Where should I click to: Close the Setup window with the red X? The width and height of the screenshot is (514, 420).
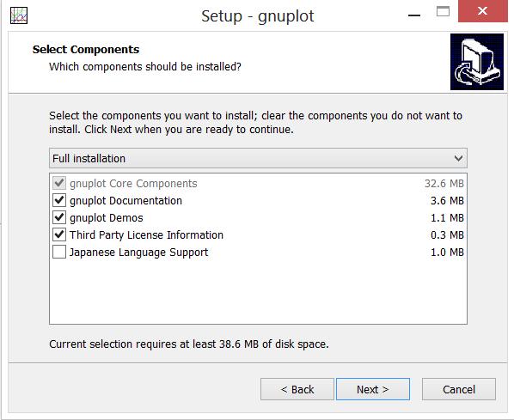[x=482, y=11]
